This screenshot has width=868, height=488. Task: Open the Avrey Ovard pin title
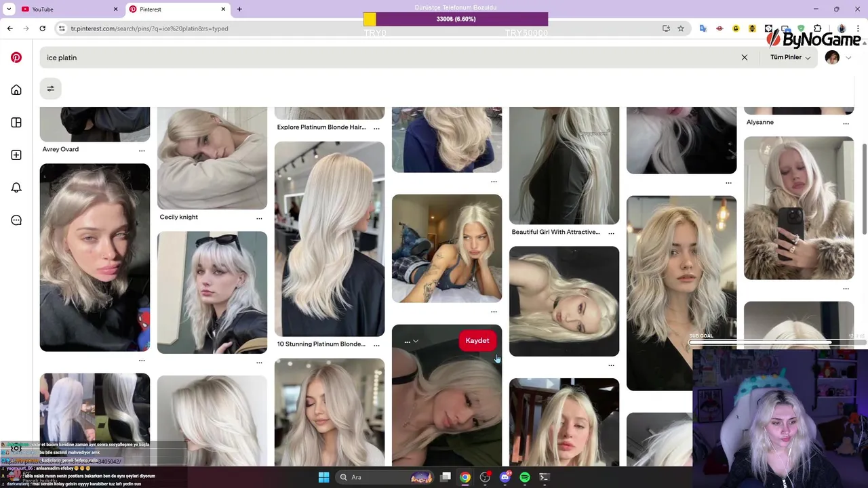click(60, 149)
